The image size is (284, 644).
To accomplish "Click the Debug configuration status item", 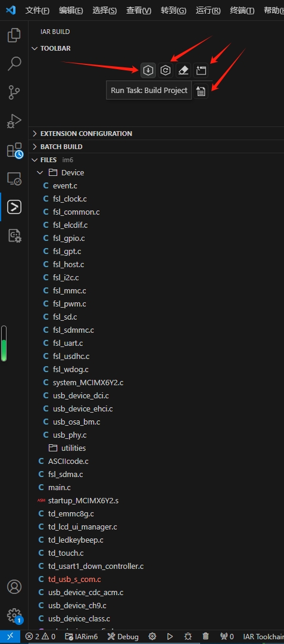I will [123, 637].
